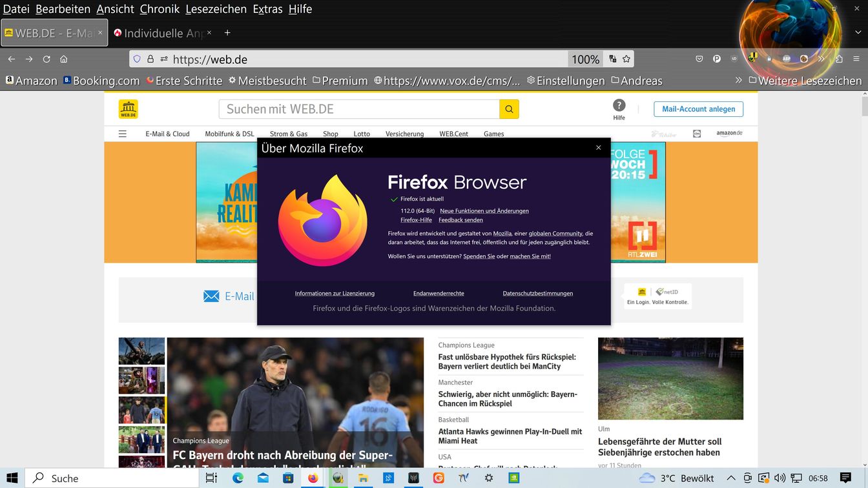The height and width of the screenshot is (488, 868).
Task: Expand Weitere Lesezeichen folder
Action: click(x=805, y=81)
